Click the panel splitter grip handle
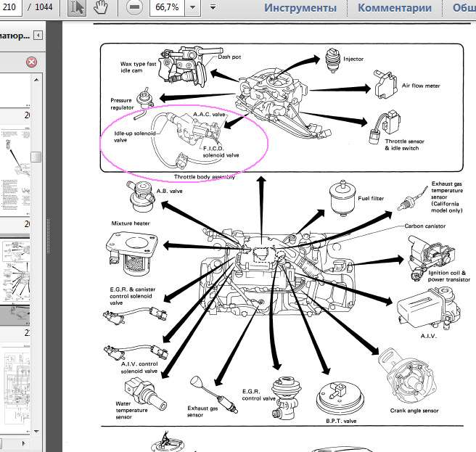This screenshot has width=476, height=452. pyautogui.click(x=49, y=236)
